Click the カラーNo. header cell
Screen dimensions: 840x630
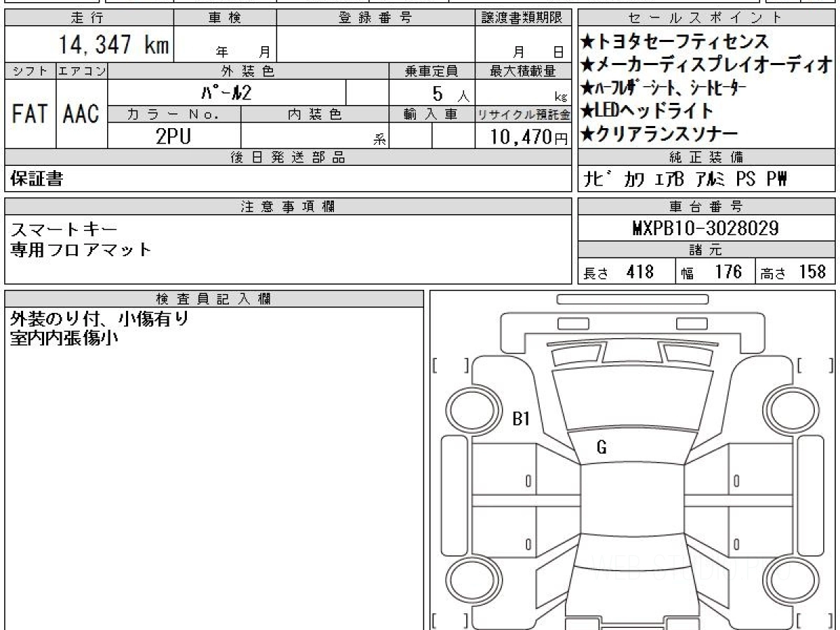pyautogui.click(x=174, y=114)
